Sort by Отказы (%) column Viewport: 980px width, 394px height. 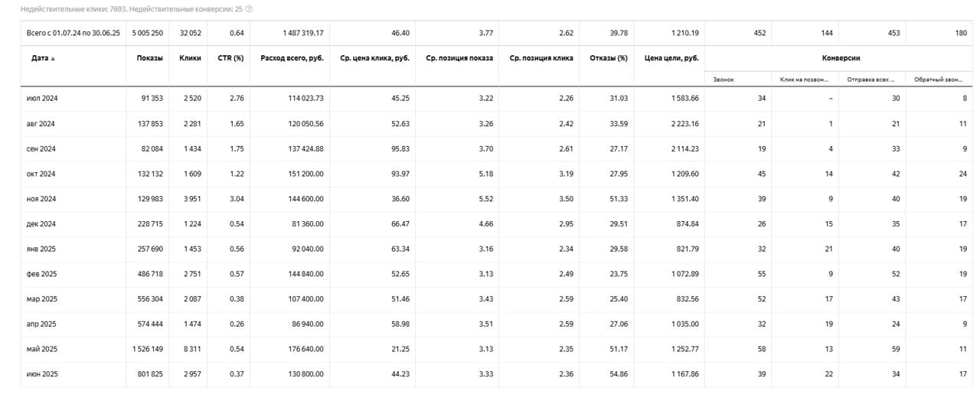609,58
